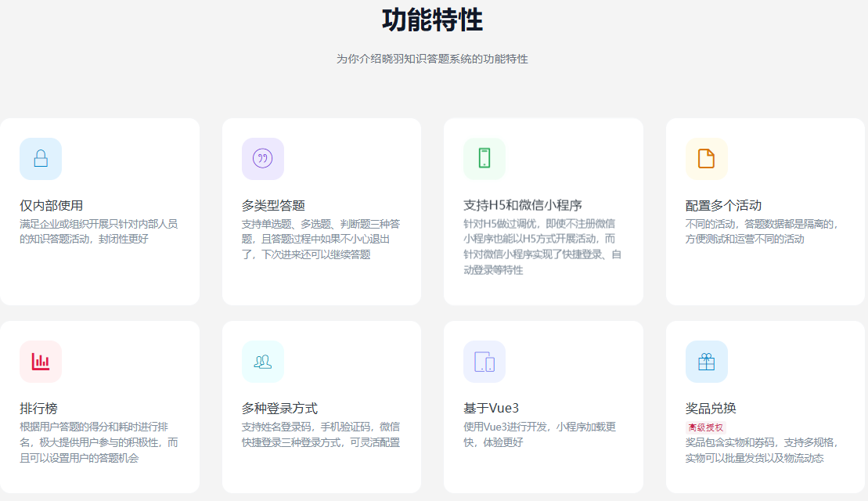Click the mobile phone icon for H5
The height and width of the screenshot is (501, 868).
[x=484, y=159]
